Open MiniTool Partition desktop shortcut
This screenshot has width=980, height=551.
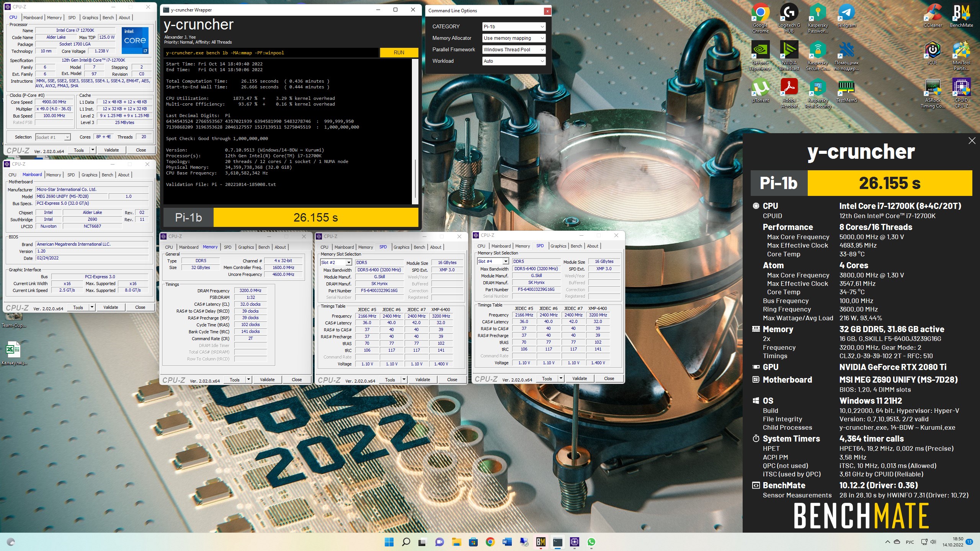(x=961, y=56)
